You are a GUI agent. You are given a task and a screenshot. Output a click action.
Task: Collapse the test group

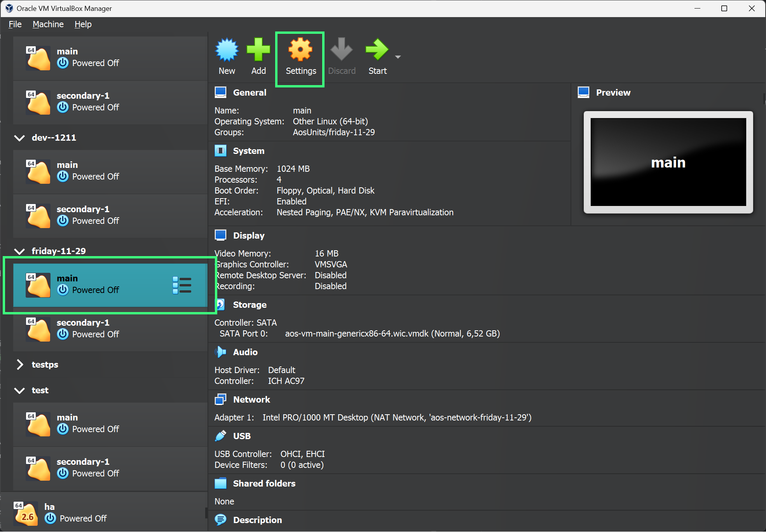(21, 389)
